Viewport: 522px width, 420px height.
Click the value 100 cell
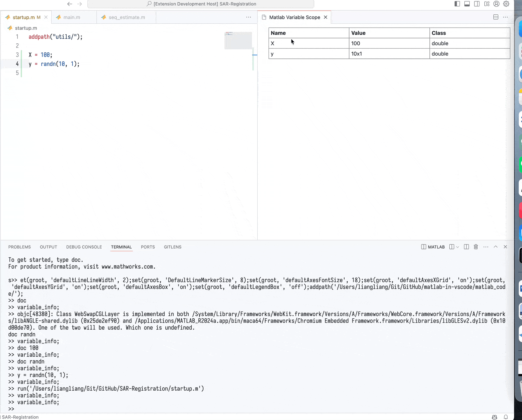tap(389, 43)
